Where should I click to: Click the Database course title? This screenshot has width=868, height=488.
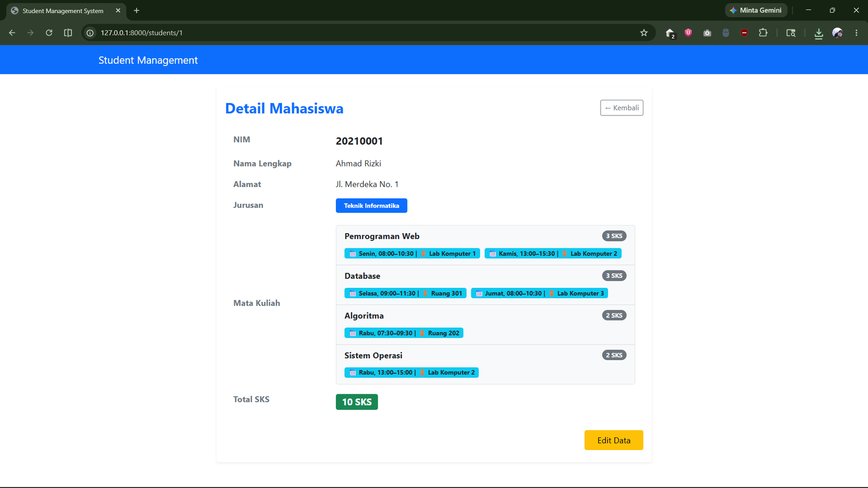[362, 276]
